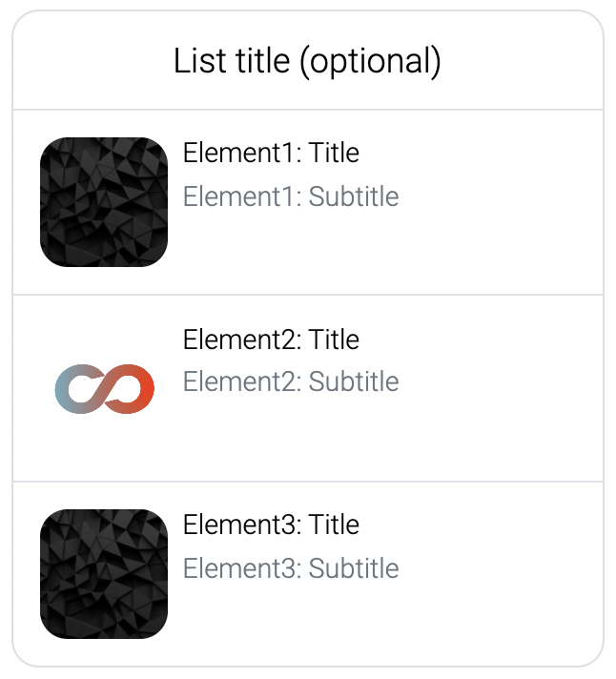Click the 'Element1: Subtitle' gray text
616x679 pixels.
pos(291,196)
